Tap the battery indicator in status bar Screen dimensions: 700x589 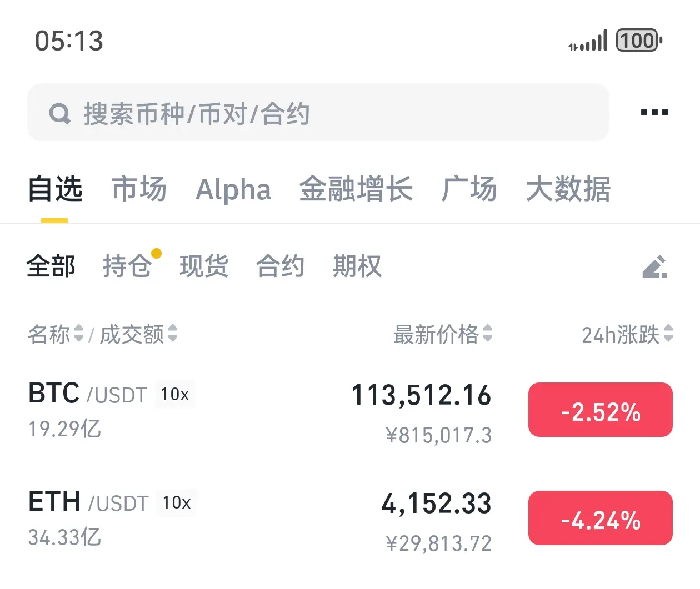(x=639, y=41)
